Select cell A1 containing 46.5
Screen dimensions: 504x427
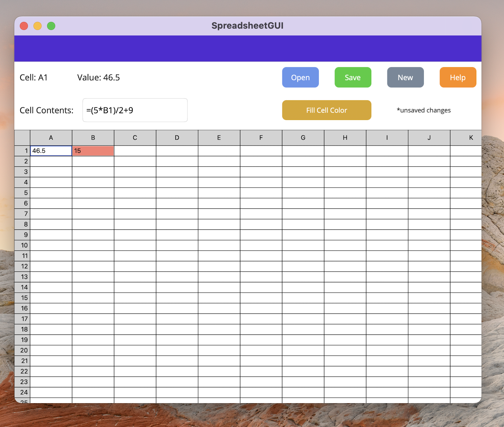pos(51,151)
